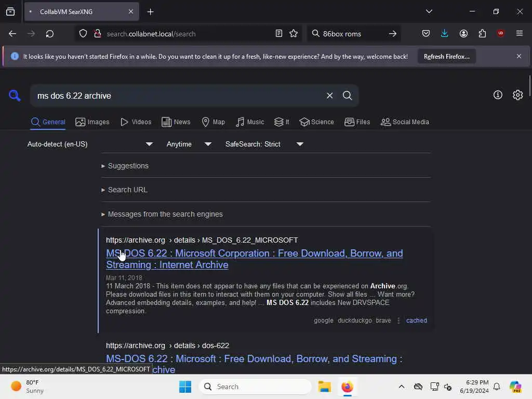532x399 pixels.
Task: Open Firefox View icon
Action: coord(10,12)
